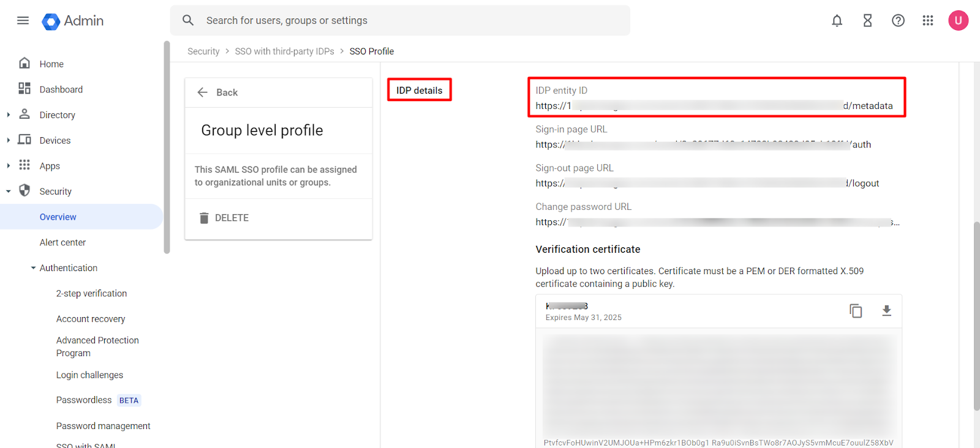This screenshot has width=980, height=448.
Task: Expand the Apps section
Action: coord(8,166)
